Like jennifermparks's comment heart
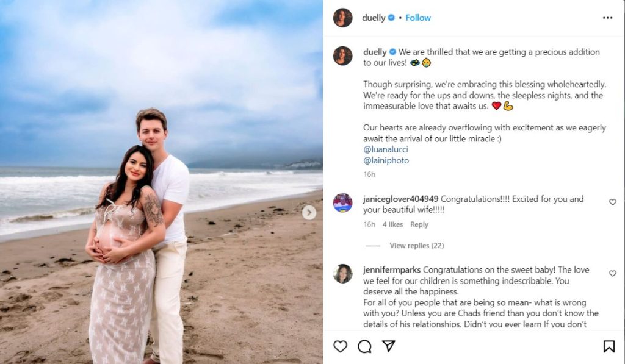Image resolution: width=625 pixels, height=364 pixels. [x=613, y=274]
